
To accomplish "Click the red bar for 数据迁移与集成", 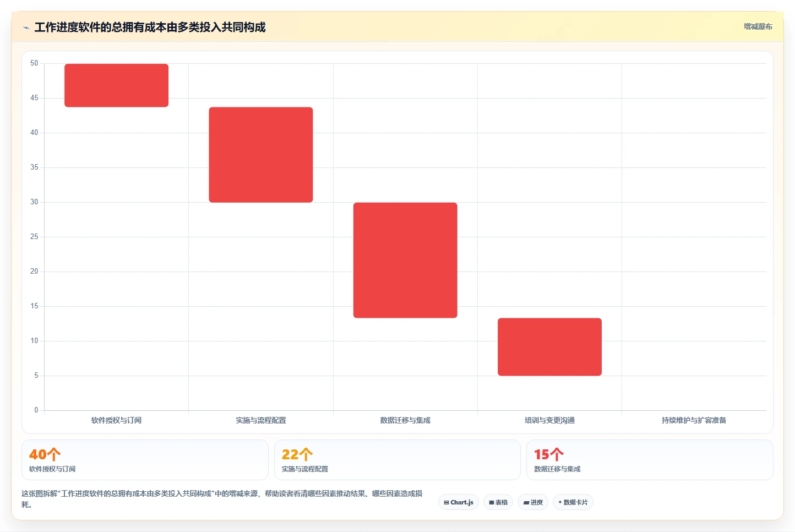I will click(405, 260).
